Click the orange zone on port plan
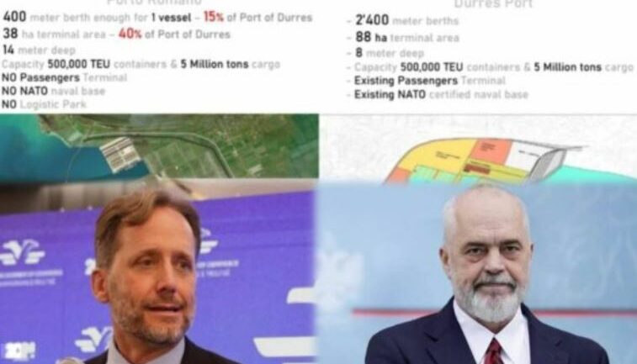Image resolution: width=637 pixels, height=364 pixels. click(491, 150)
